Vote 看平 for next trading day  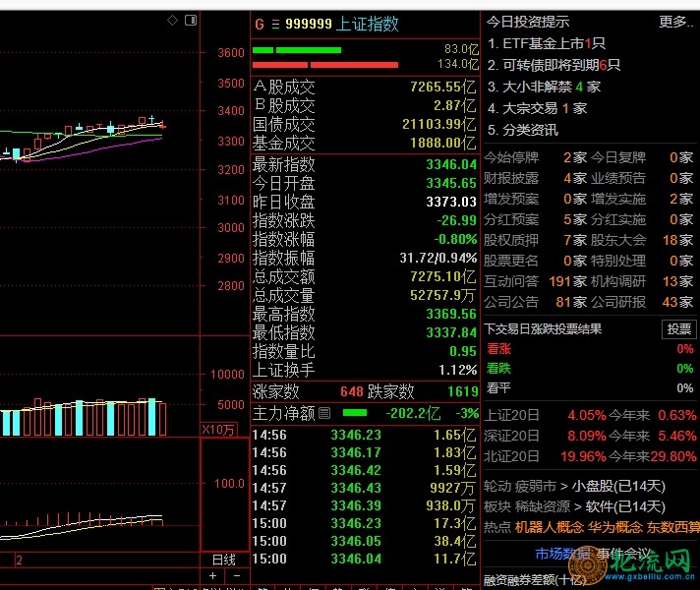click(498, 388)
